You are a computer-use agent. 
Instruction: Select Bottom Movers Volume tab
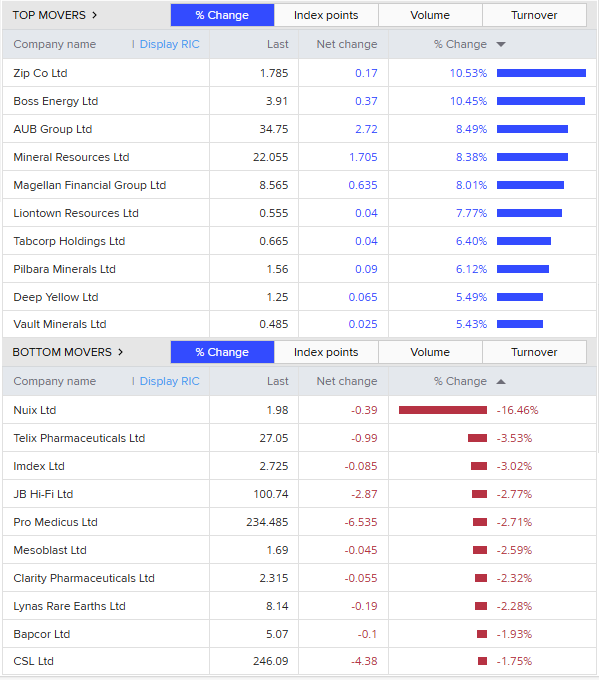[x=430, y=352]
